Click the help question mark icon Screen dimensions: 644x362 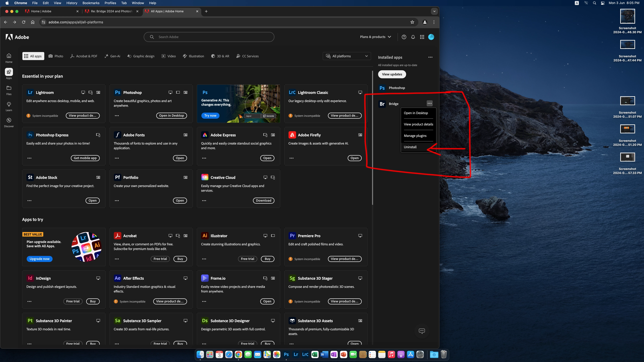click(x=404, y=37)
